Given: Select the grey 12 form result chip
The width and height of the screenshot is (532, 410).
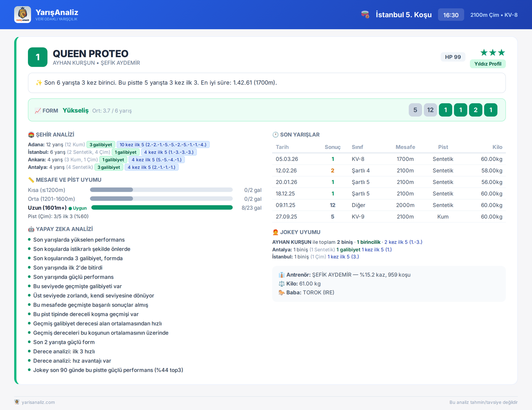Looking at the screenshot, I should pos(430,110).
